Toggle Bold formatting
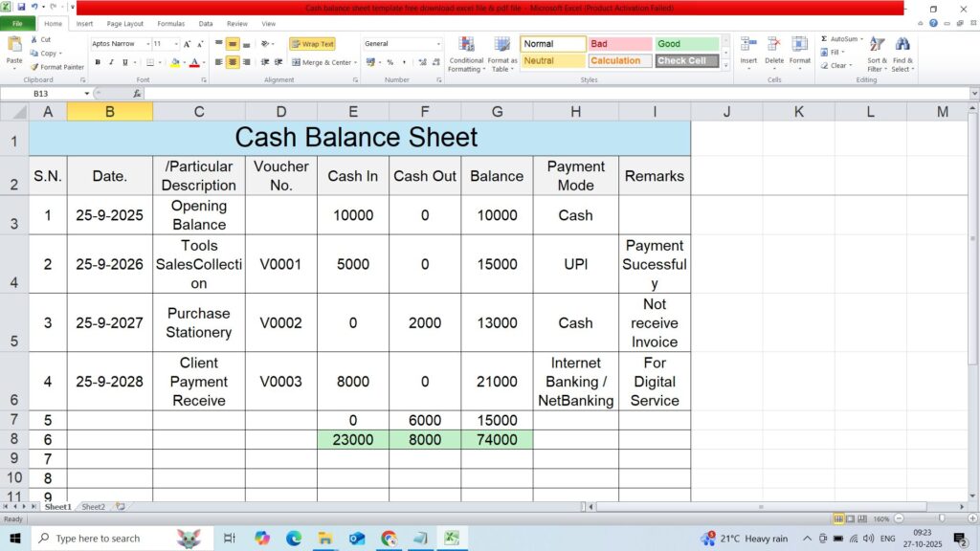Screen dimensions: 980x551 tap(98, 62)
